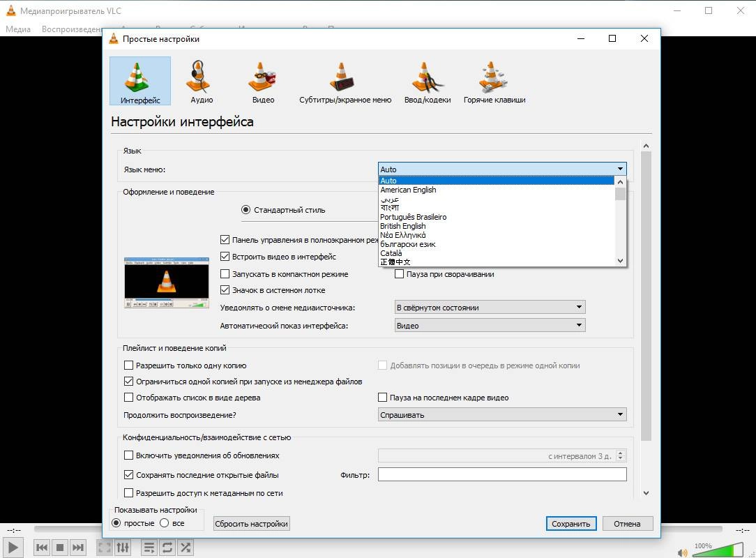Image resolution: width=756 pixels, height=558 pixels.
Task: Toggle Ограничиться одной копией при запуске checkbox
Action: [129, 382]
